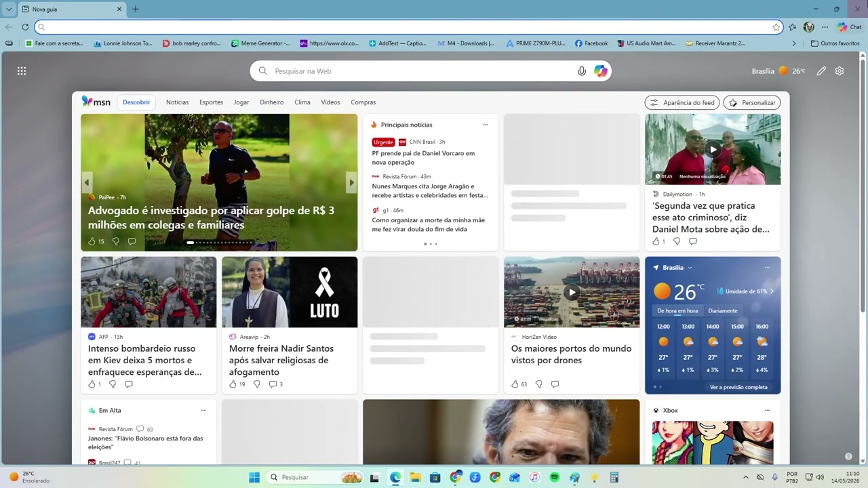Viewport: 868px width, 488px height.
Task: Switch to the Descobrir tab
Action: [136, 102]
